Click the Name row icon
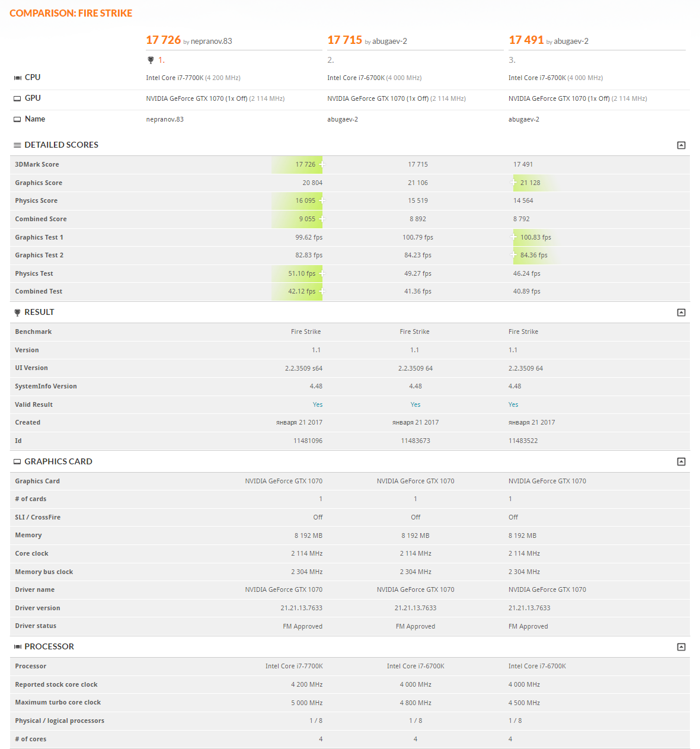The width and height of the screenshot is (700, 749). coord(17,119)
